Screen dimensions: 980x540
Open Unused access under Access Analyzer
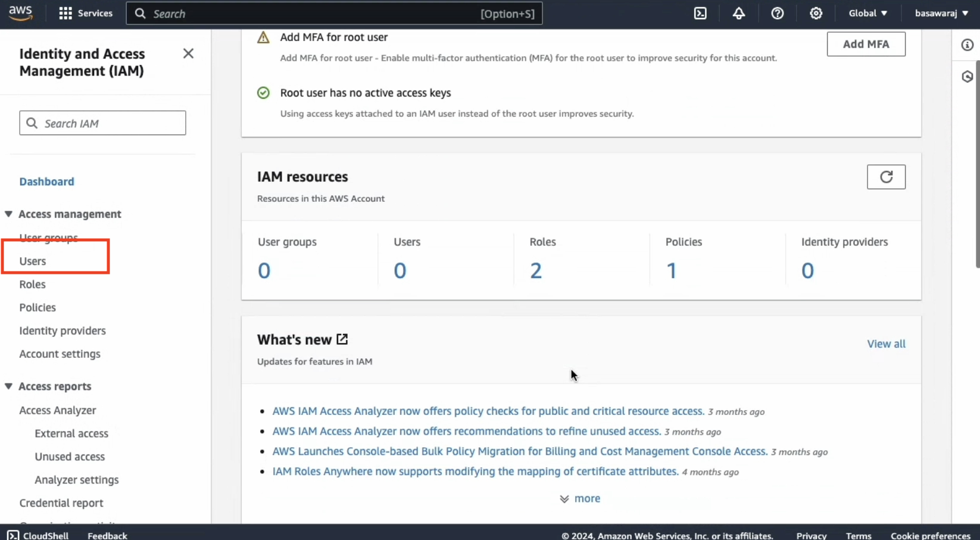70,457
